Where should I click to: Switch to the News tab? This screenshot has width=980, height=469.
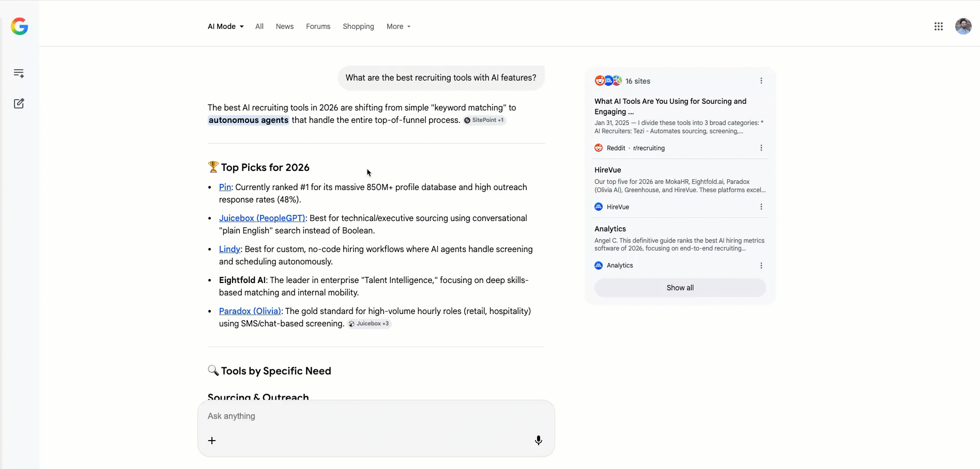point(284,26)
